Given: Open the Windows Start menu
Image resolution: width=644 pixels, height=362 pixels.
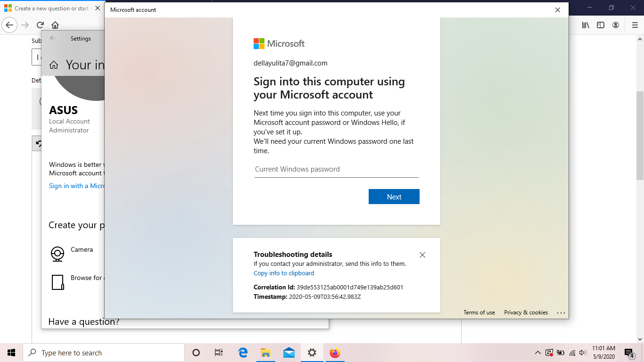Looking at the screenshot, I should click(x=11, y=353).
